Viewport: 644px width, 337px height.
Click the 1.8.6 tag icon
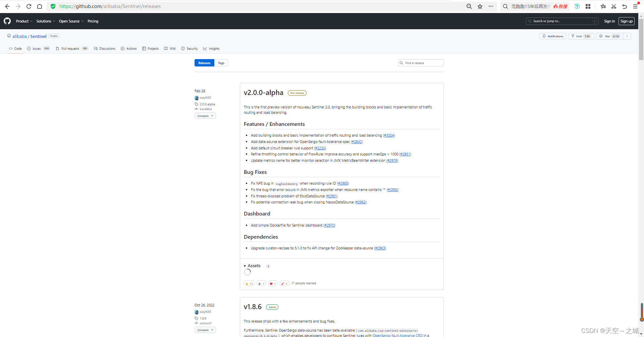(197, 319)
